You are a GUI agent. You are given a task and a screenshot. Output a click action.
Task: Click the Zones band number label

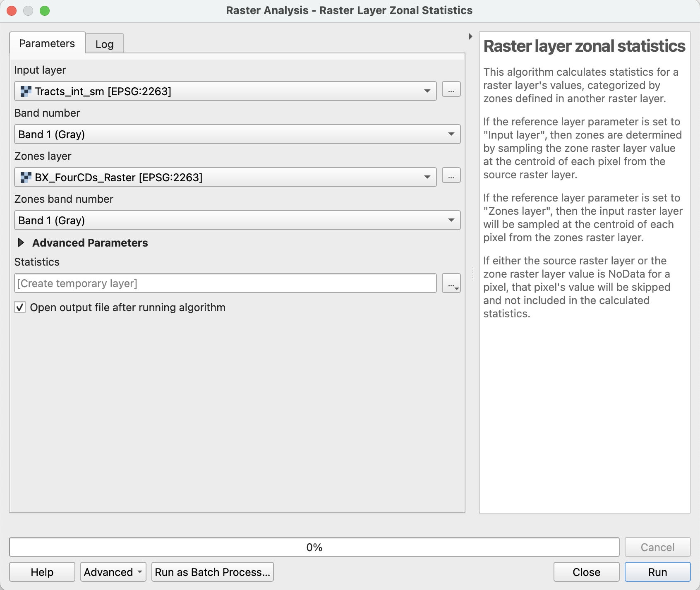[x=64, y=199]
